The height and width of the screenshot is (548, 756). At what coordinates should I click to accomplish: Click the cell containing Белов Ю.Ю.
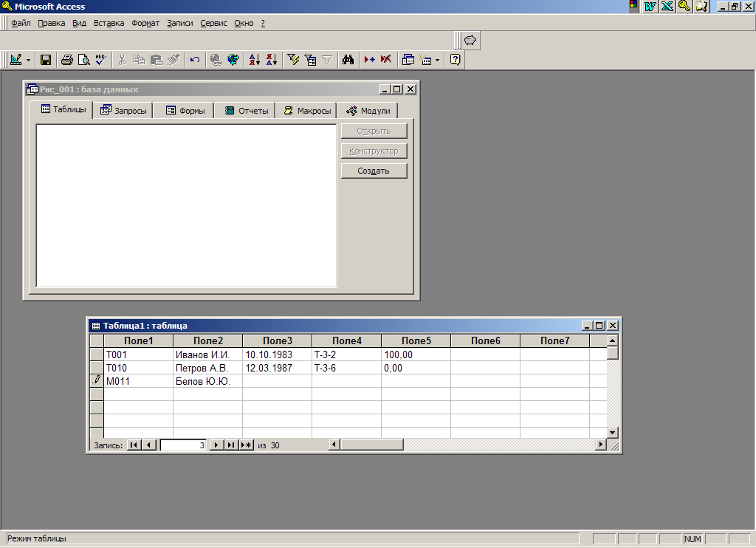pos(207,381)
